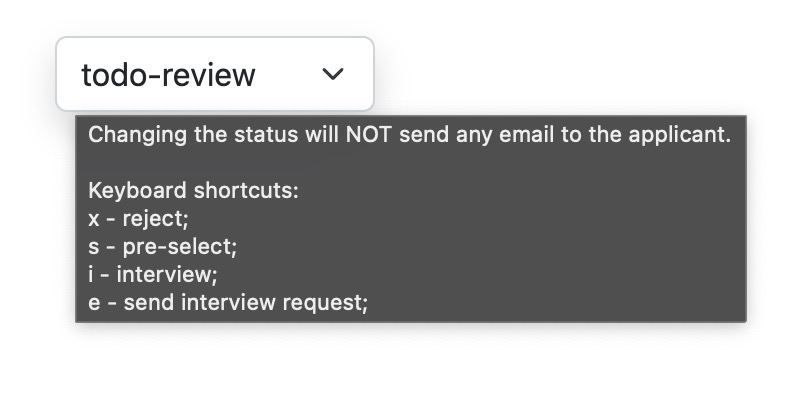Click the 'i - interview;' shortcut line
The image size is (792, 416).
152,274
